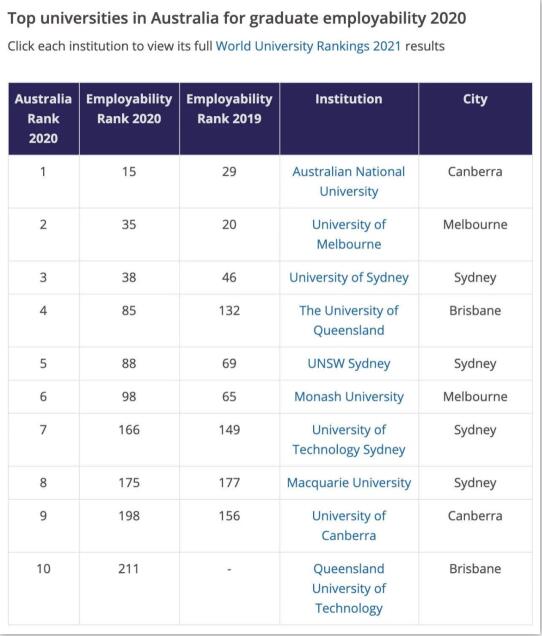Open Monash University link
The width and height of the screenshot is (542, 636).
tap(348, 397)
